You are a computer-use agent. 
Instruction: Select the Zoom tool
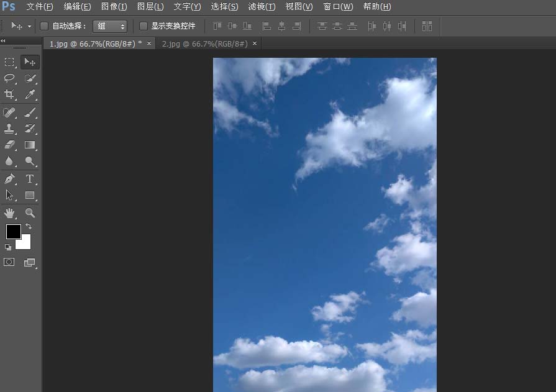click(29, 213)
